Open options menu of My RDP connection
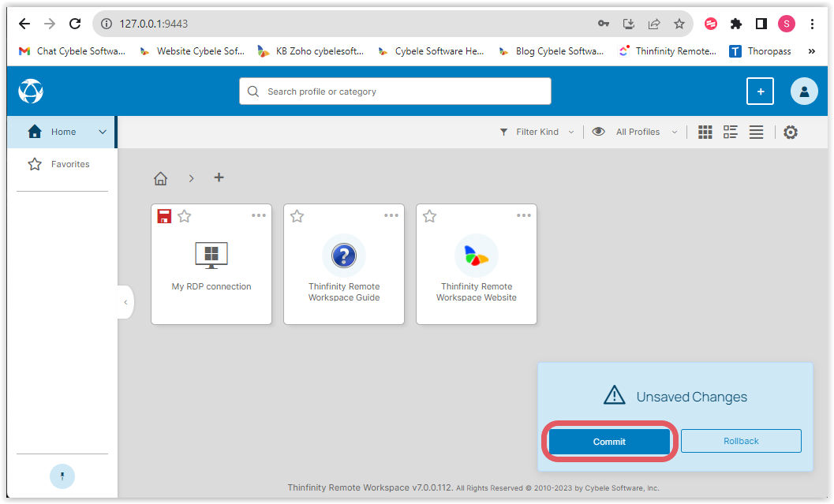Image resolution: width=834 pixels, height=504 pixels. pos(259,215)
